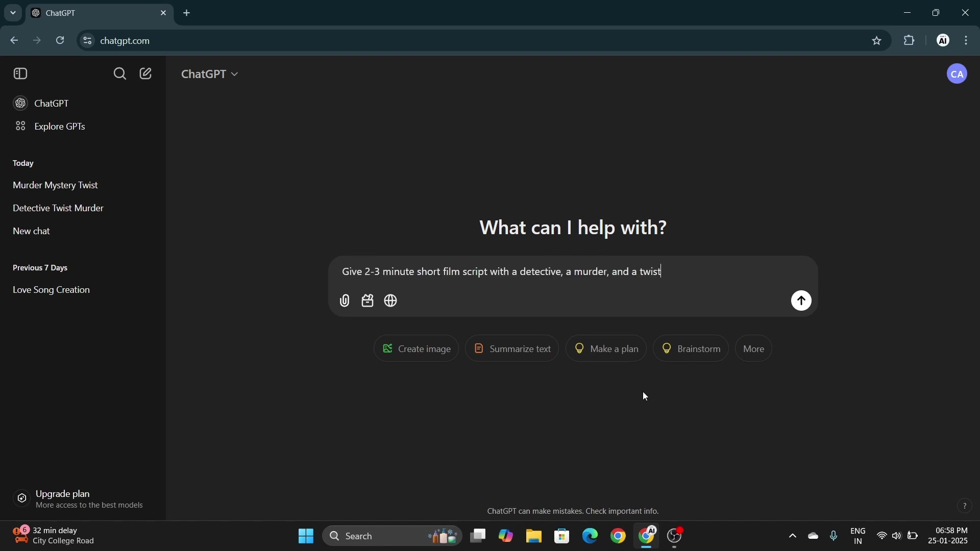Image resolution: width=980 pixels, height=551 pixels.
Task: Close the ChatGPT browser tab
Action: click(x=164, y=13)
